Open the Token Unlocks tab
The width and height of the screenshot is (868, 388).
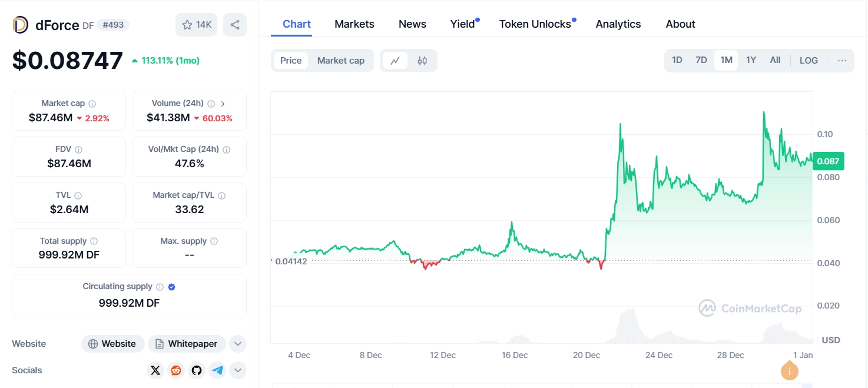535,24
